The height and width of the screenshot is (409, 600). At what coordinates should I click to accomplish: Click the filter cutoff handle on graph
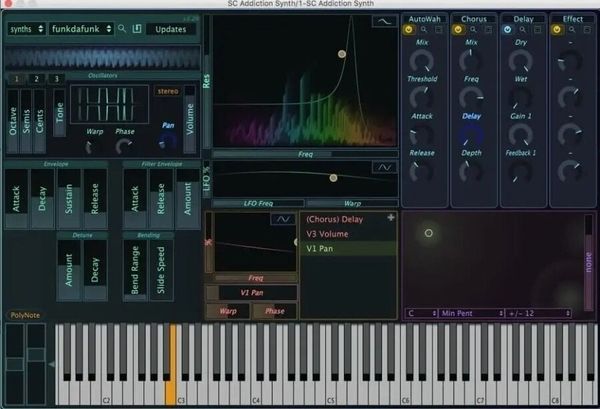[x=342, y=54]
